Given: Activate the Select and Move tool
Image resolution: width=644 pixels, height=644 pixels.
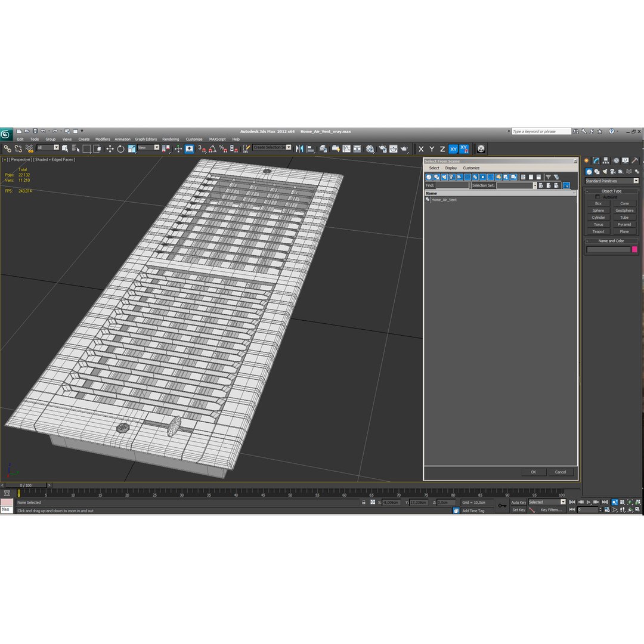Looking at the screenshot, I should point(110,148).
